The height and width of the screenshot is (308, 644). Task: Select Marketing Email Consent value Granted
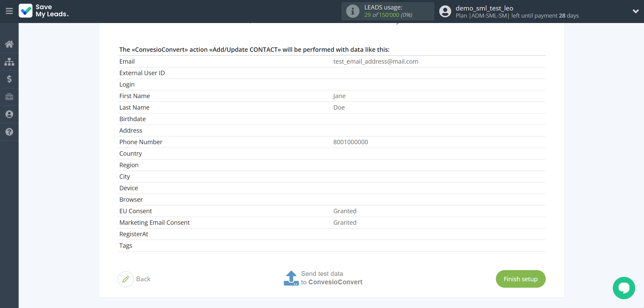point(345,223)
